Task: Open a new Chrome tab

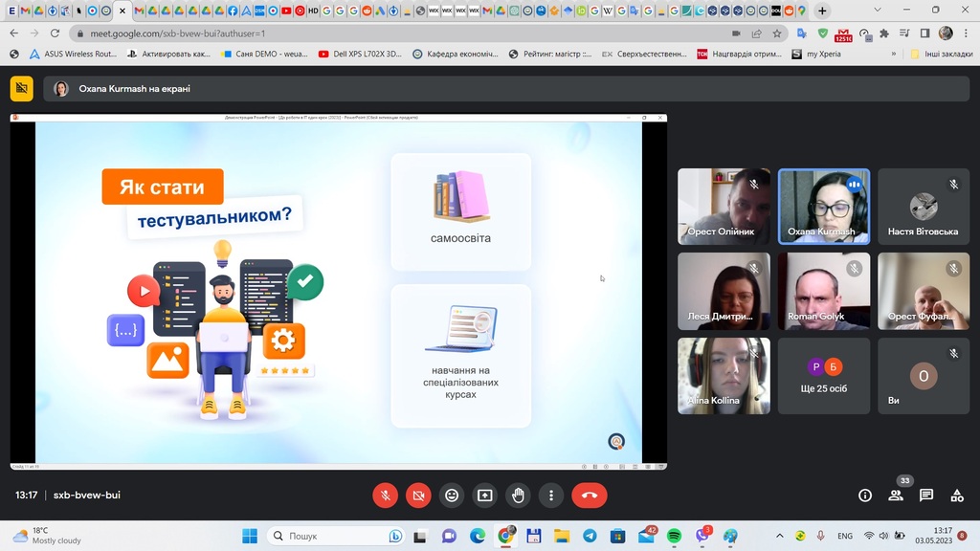Action: tap(822, 11)
